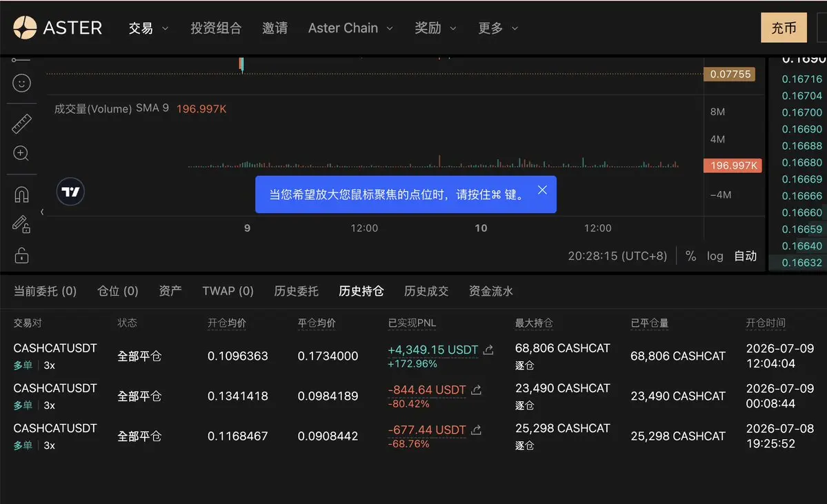Share the +4,349.15 USDT PNL
The height and width of the screenshot is (504, 827).
pyautogui.click(x=489, y=350)
